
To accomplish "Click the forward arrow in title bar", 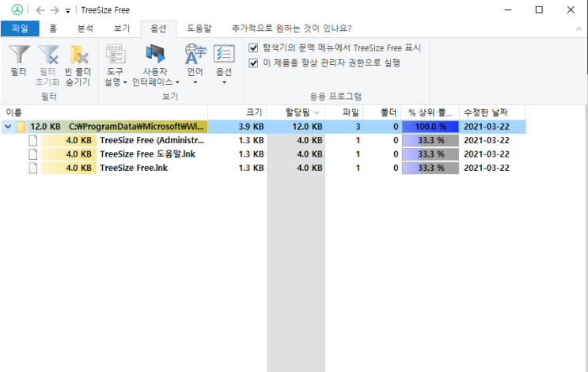I will coord(55,10).
